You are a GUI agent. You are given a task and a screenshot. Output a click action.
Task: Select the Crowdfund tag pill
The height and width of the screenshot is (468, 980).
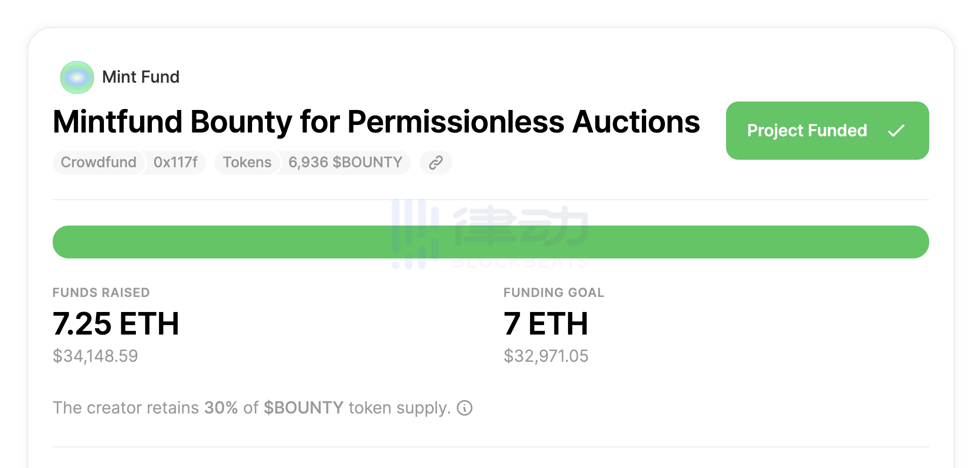tap(98, 163)
